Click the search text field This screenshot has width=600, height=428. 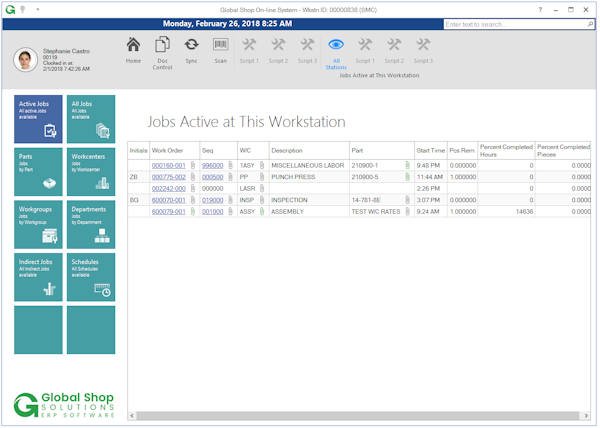click(x=515, y=24)
